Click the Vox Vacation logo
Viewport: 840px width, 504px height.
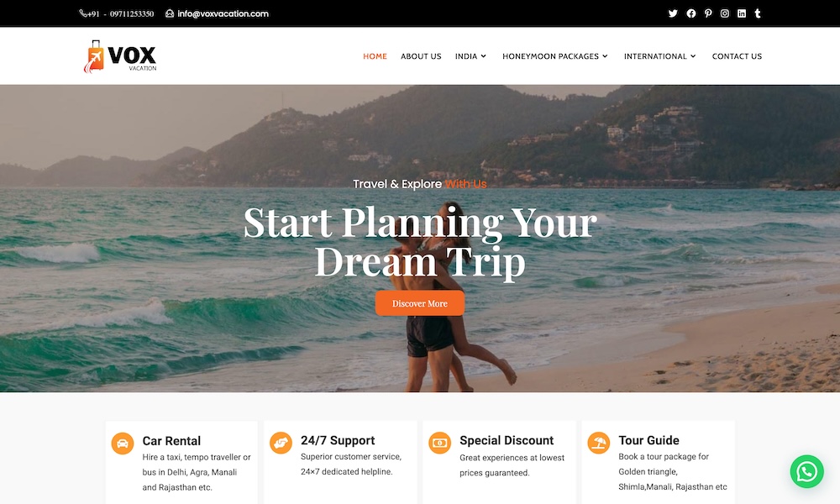point(120,56)
